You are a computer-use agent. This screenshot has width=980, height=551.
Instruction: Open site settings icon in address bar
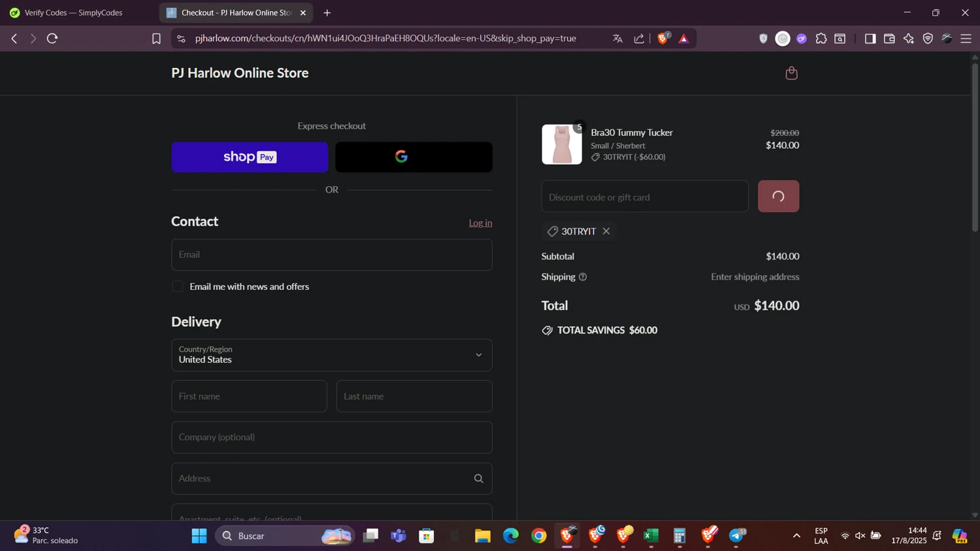[181, 39]
